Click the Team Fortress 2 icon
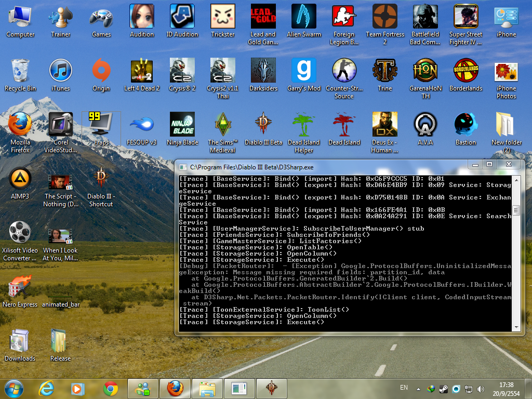The image size is (532, 399). coord(385,25)
